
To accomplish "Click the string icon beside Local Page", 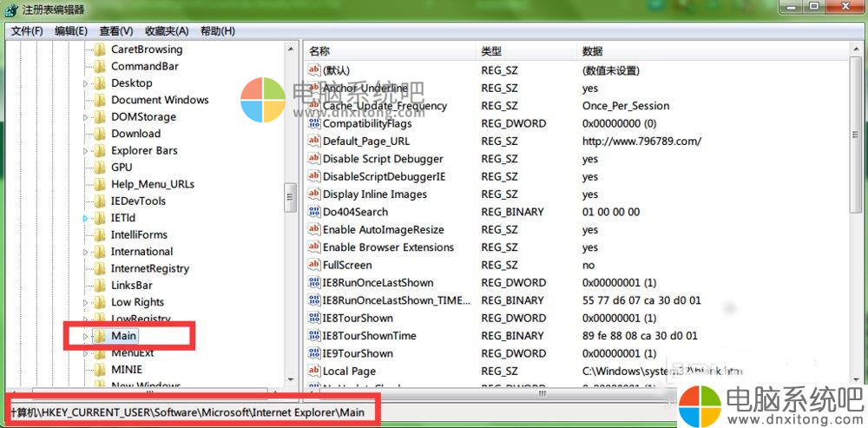I will (314, 371).
